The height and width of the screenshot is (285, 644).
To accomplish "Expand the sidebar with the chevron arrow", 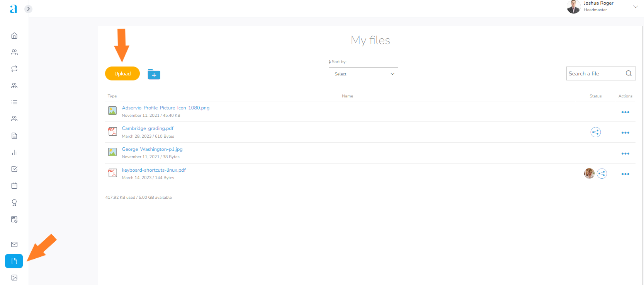I will pos(28,9).
